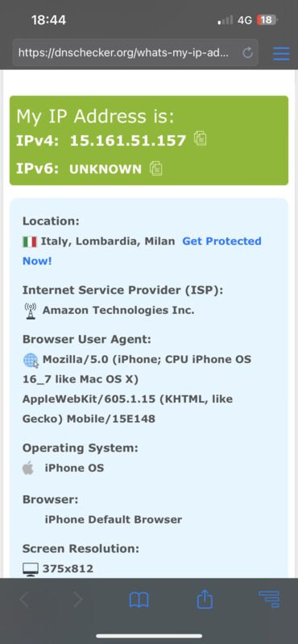The image size is (298, 644).
Task: Tap the monitor icon next to 375x812
Action: coord(31,569)
